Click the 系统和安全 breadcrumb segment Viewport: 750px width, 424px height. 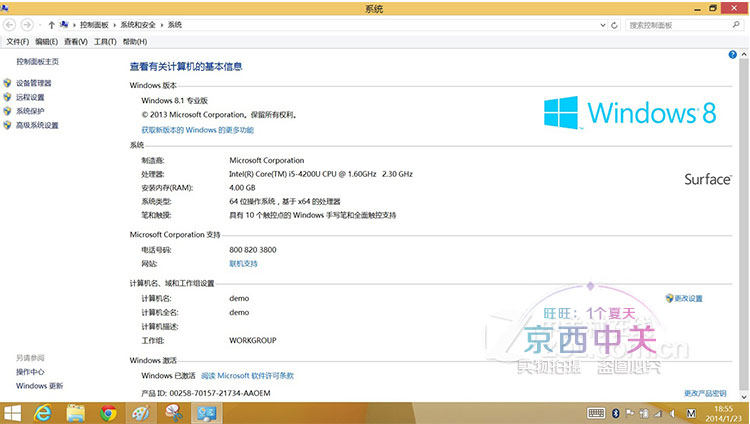[138, 25]
